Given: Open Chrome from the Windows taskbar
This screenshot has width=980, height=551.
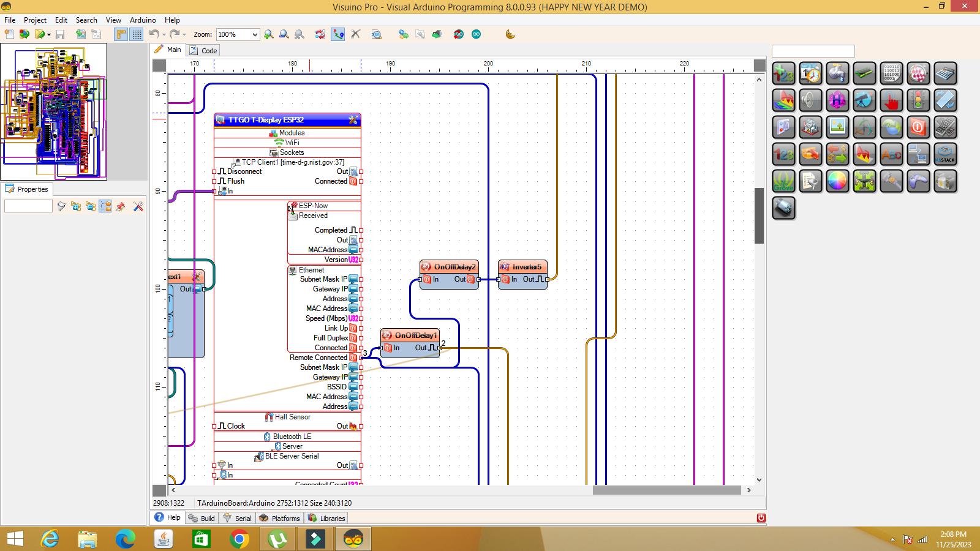Looking at the screenshot, I should pyautogui.click(x=239, y=539).
